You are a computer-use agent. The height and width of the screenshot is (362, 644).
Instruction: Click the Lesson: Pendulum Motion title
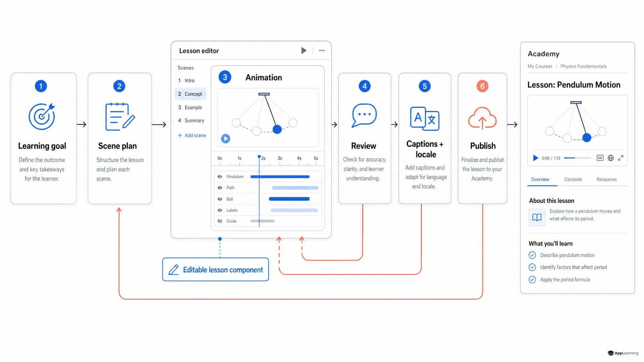pos(574,85)
